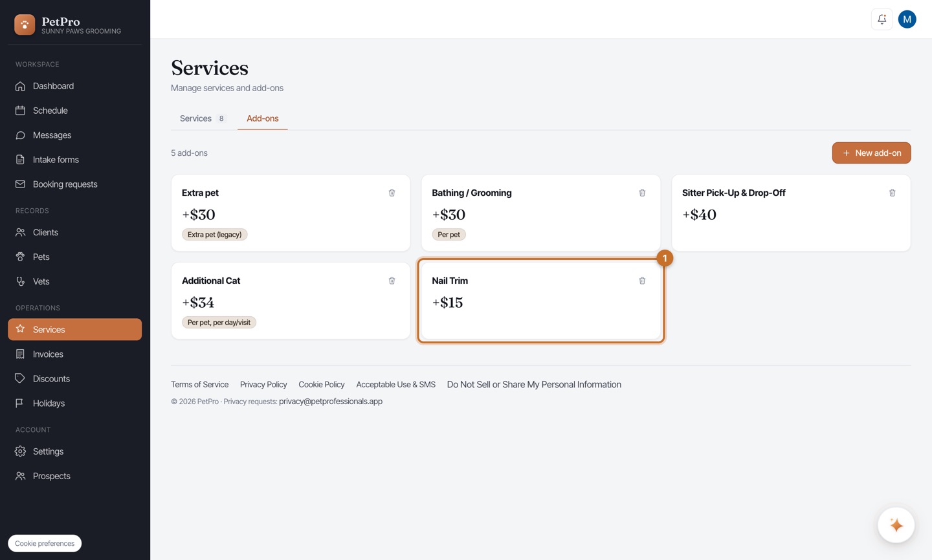Screen dimensions: 932x560
Task: Open the notifications bell
Action: click(882, 19)
